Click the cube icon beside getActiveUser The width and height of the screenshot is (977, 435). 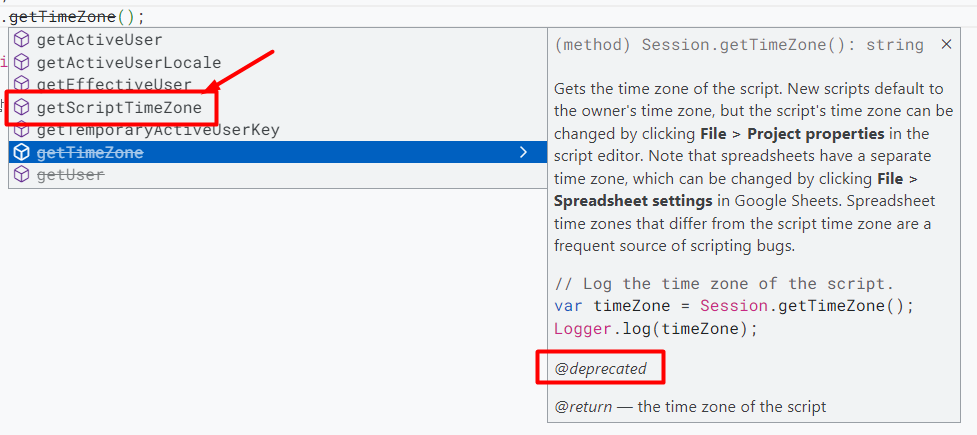click(22, 40)
